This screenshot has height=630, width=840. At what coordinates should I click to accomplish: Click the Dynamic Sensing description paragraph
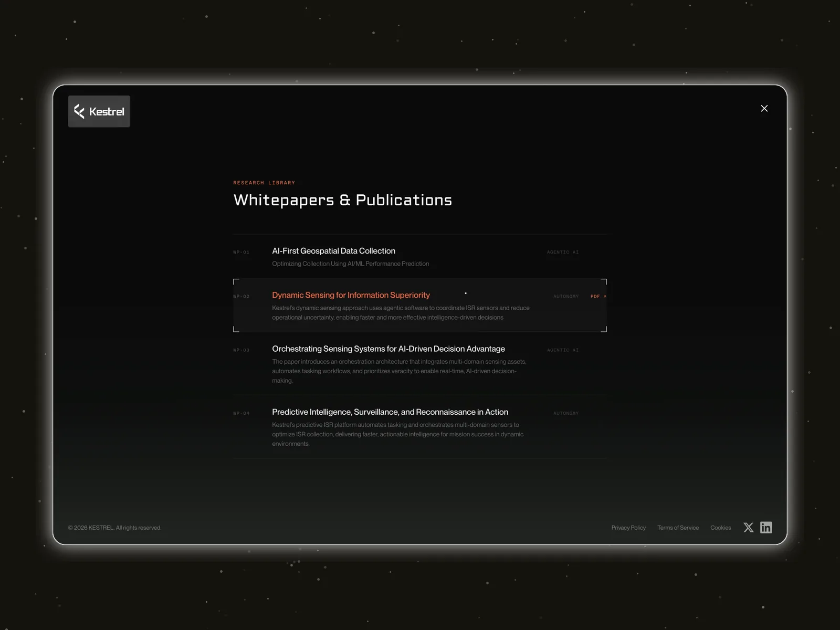coord(401,312)
